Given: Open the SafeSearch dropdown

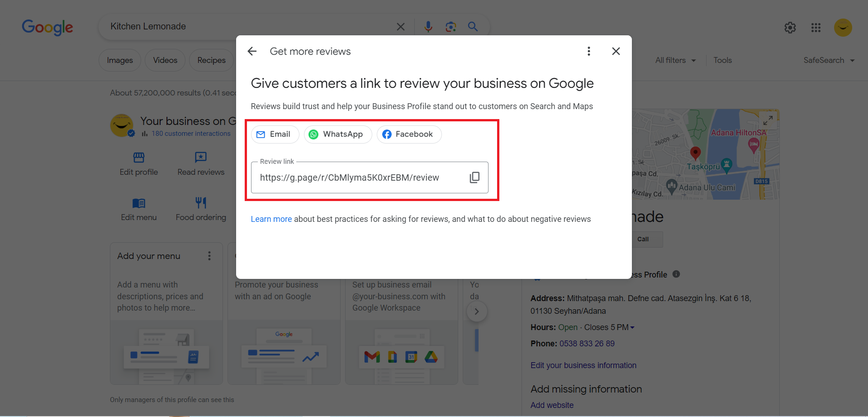Looking at the screenshot, I should pyautogui.click(x=829, y=60).
